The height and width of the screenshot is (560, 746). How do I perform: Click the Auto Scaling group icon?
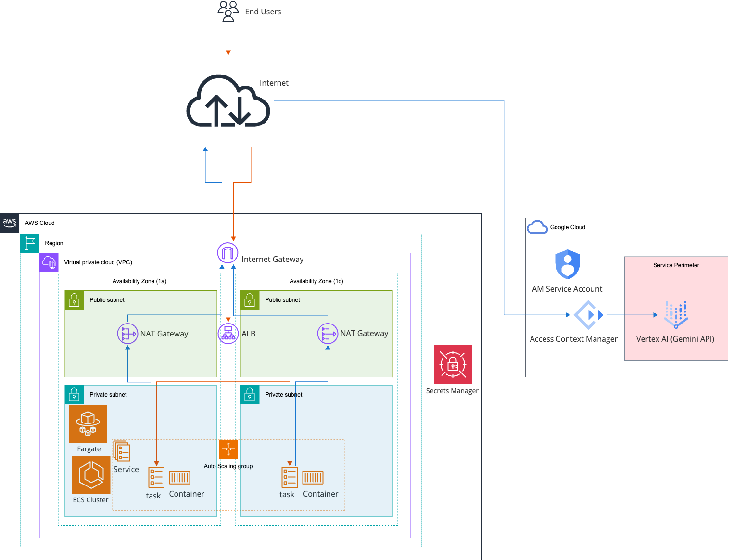(228, 449)
